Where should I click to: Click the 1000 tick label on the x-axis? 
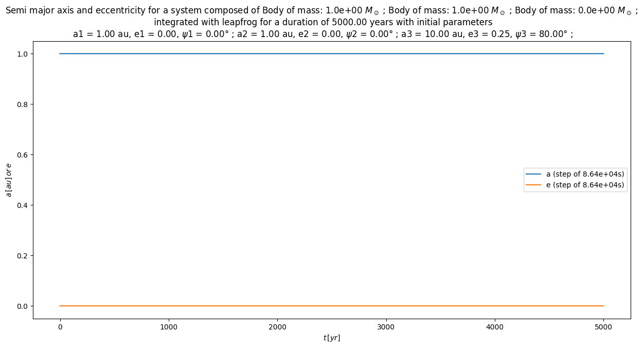click(x=169, y=326)
